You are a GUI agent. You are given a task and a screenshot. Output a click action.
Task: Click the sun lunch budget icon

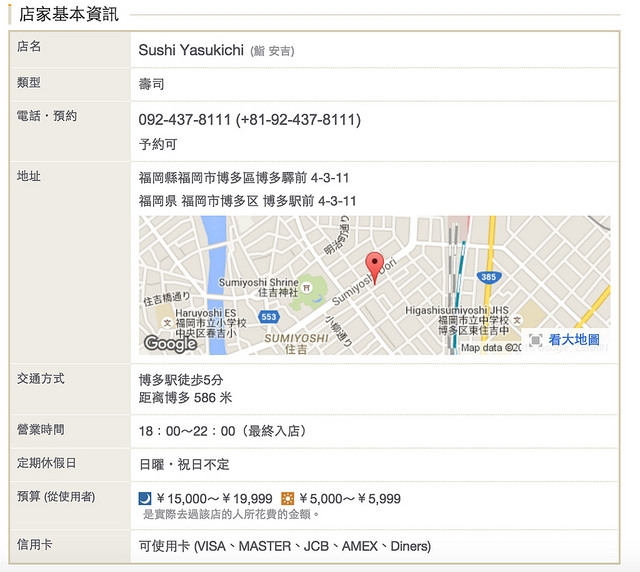[287, 499]
